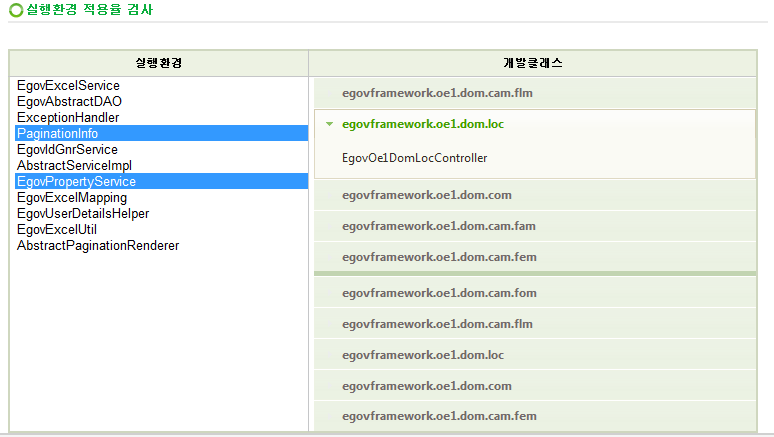Viewport: 774px width, 437px height.
Task: Open the egovframework.oe1.dom.cam.fom accordion header
Action: [439, 293]
